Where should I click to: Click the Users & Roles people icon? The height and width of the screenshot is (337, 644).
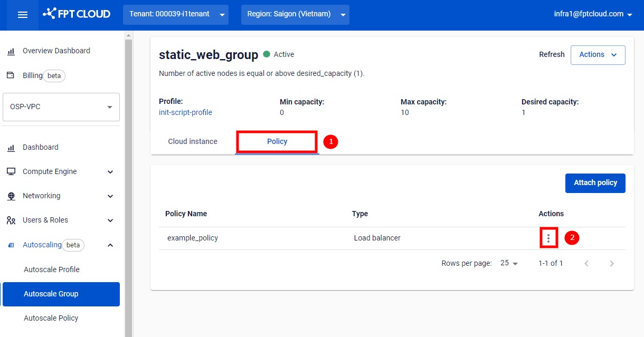(x=11, y=220)
